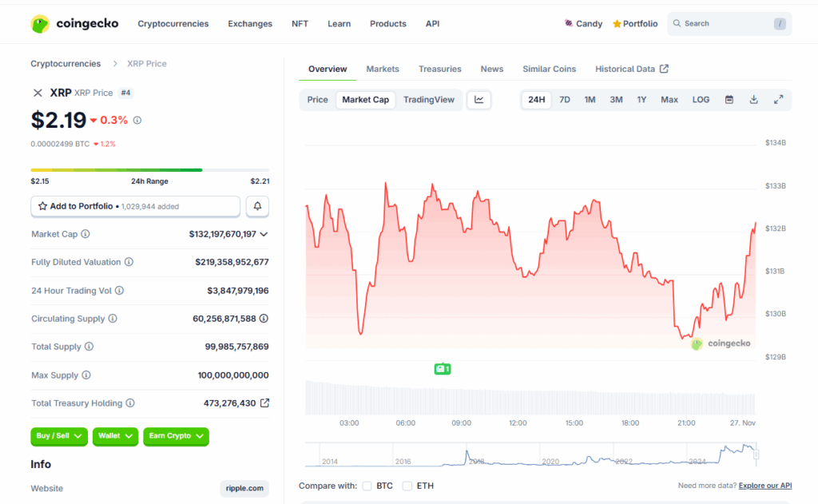Open the chart calendar date picker
This screenshot has height=504, width=818.
tap(729, 100)
